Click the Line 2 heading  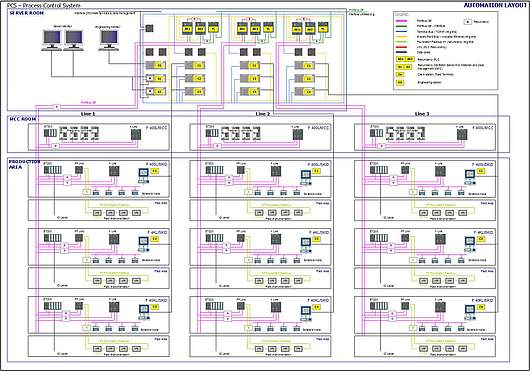point(263,114)
